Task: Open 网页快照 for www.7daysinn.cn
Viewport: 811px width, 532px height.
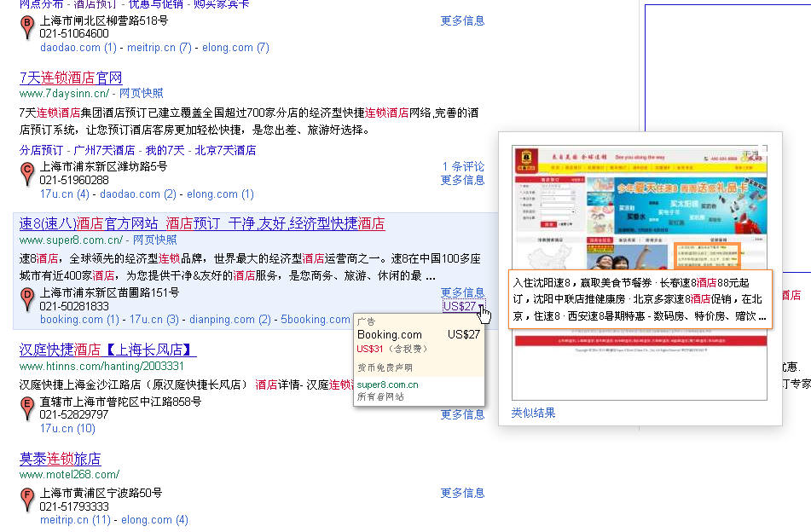Action: [x=142, y=94]
